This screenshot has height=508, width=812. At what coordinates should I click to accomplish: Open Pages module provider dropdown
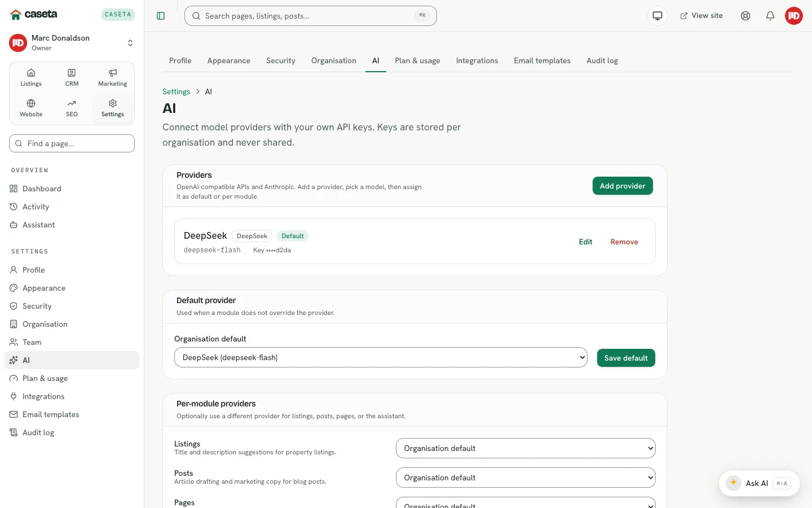(x=526, y=503)
